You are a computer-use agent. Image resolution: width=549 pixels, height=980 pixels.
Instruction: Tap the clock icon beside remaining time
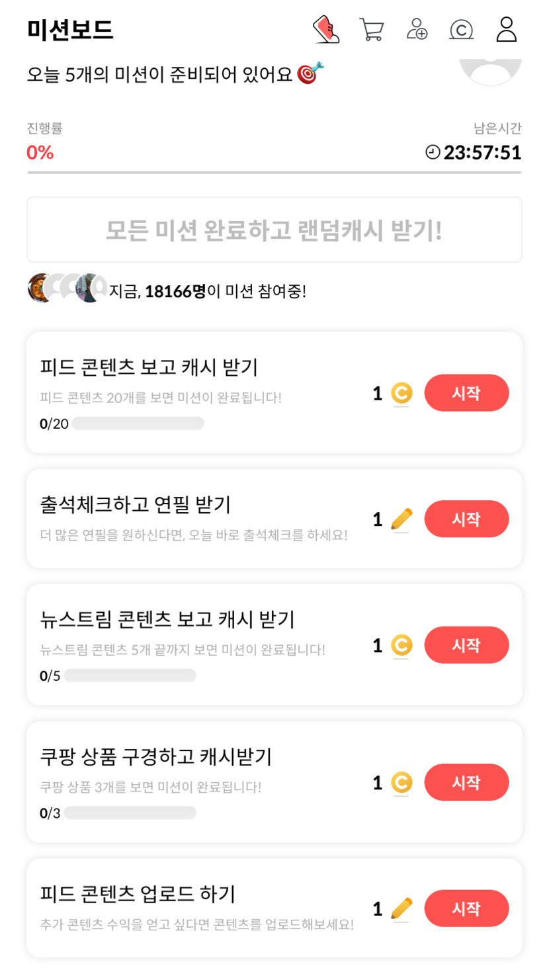pyautogui.click(x=433, y=153)
